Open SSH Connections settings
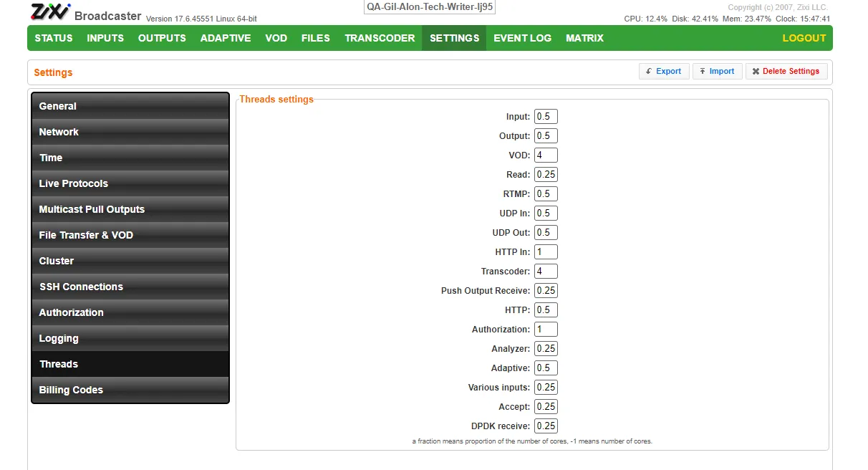The height and width of the screenshot is (470, 868). point(130,287)
